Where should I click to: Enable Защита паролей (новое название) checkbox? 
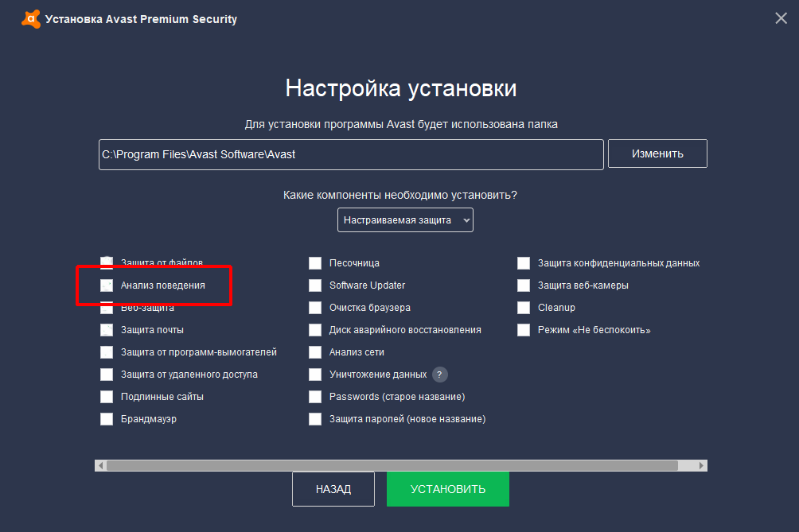pyautogui.click(x=315, y=419)
